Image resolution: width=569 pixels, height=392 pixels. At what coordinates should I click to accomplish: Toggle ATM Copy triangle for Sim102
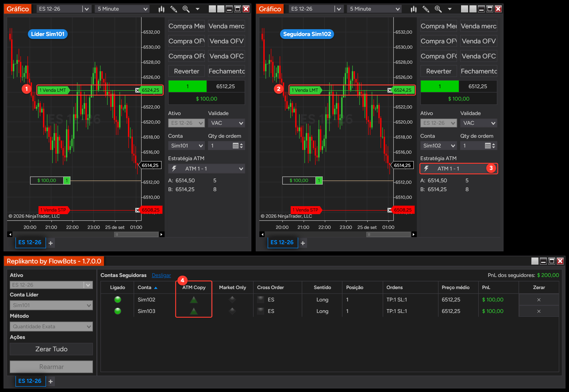(x=194, y=300)
